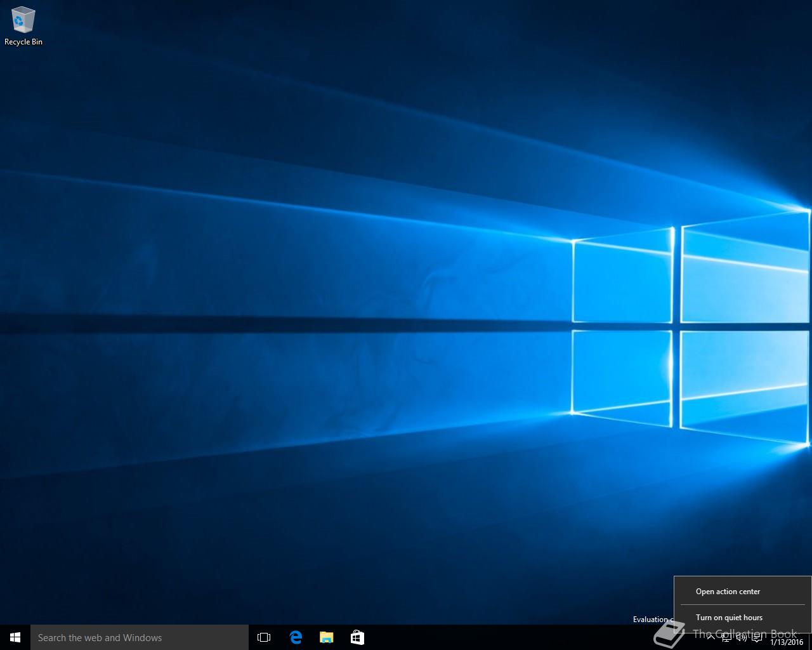Screen dimensions: 812x650
Task: Show hidden tray icons with the chevron
Action: click(x=710, y=637)
